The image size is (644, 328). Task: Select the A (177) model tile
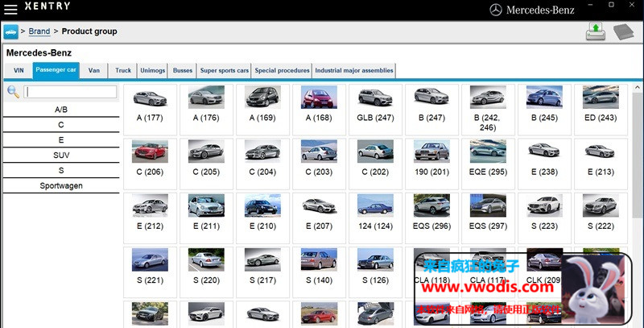coord(150,110)
